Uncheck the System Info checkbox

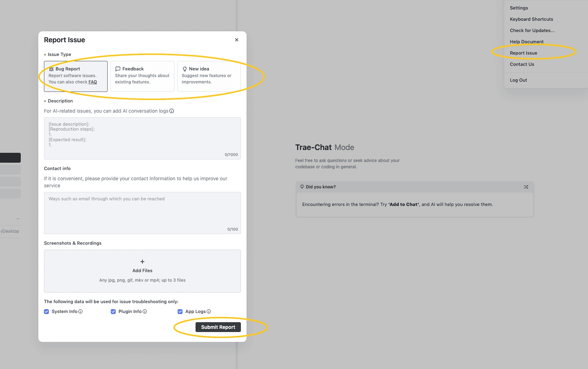point(46,311)
